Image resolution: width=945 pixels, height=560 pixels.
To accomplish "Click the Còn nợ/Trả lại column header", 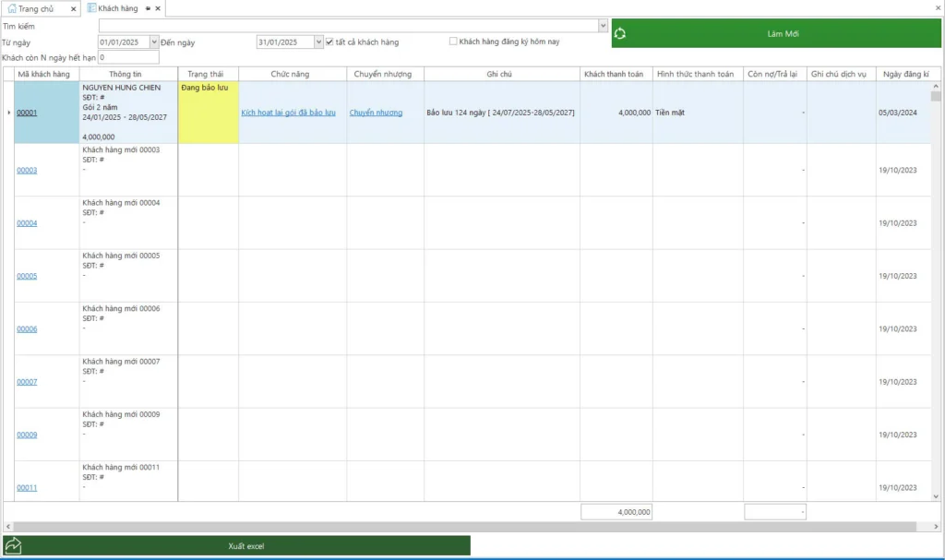I will [775, 74].
